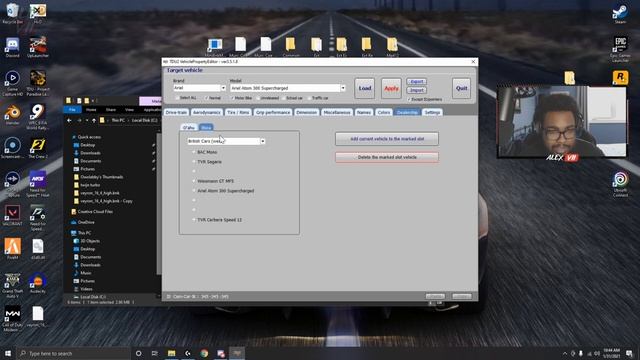This screenshot has width=640, height=360.
Task: Open the File menu in File Explorer
Action: (72, 109)
